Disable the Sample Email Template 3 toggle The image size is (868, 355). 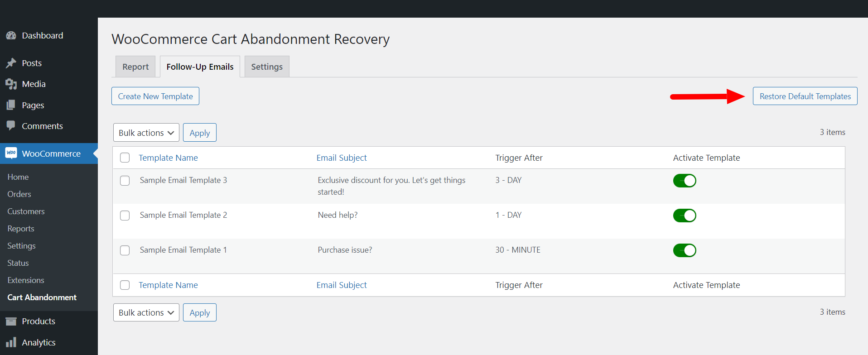click(x=684, y=181)
